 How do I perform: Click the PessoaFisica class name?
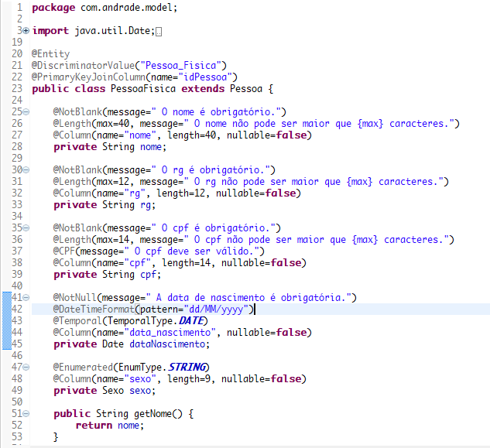pyautogui.click(x=143, y=89)
